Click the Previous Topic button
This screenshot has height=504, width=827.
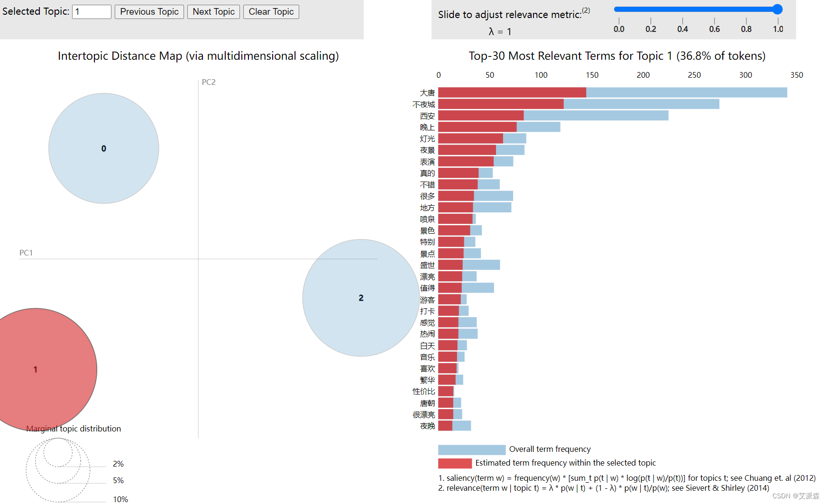point(149,12)
